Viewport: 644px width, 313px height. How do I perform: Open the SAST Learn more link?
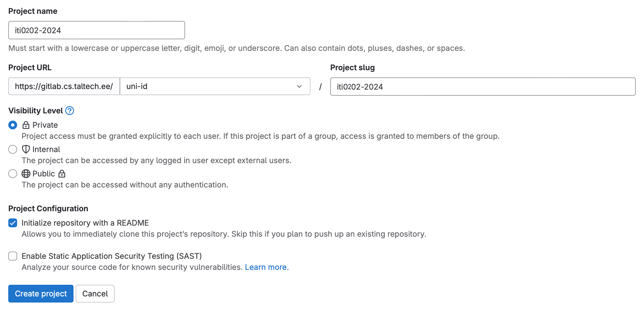tap(267, 267)
